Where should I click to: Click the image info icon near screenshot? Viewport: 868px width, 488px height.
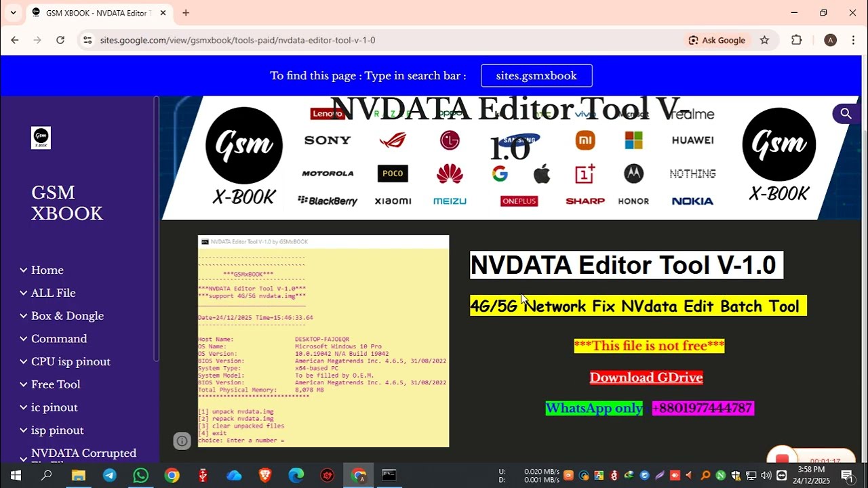[x=182, y=441]
